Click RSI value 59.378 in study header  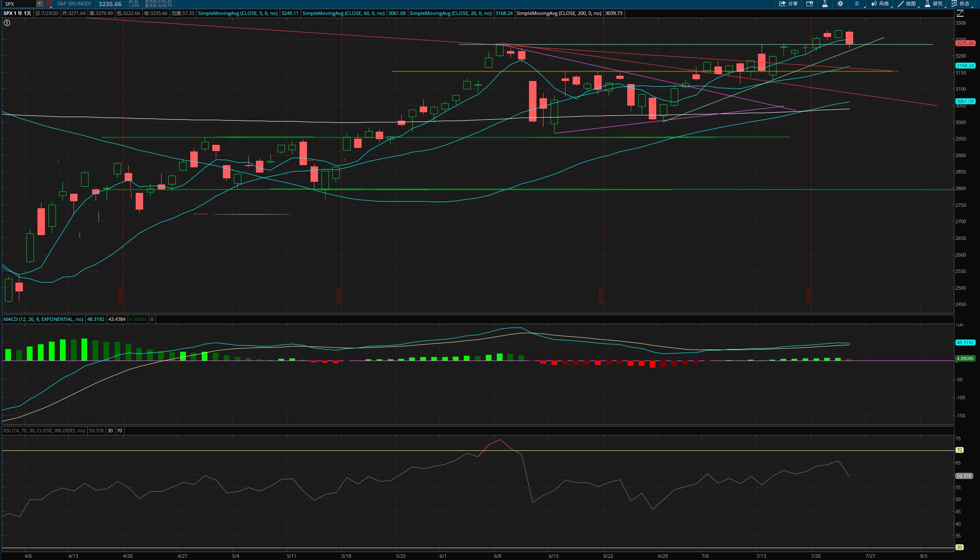click(x=96, y=431)
